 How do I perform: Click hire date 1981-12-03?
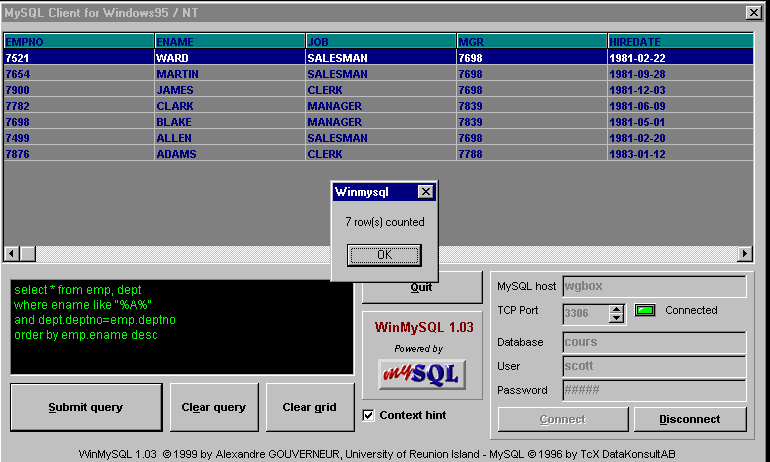(681, 90)
